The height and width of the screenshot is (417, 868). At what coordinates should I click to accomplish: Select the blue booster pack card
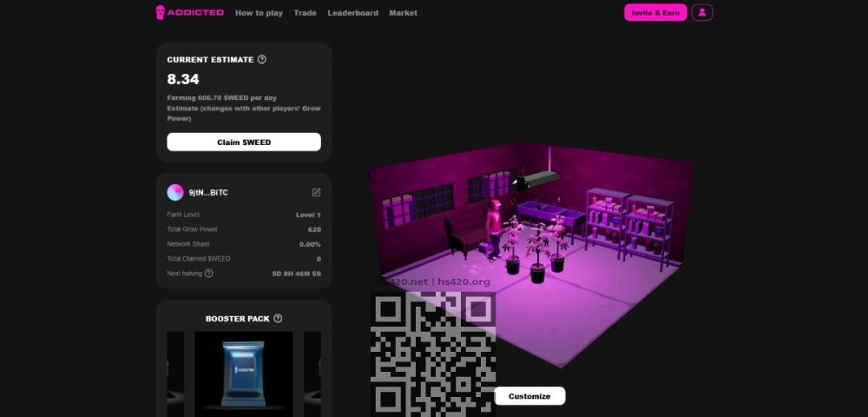244,374
